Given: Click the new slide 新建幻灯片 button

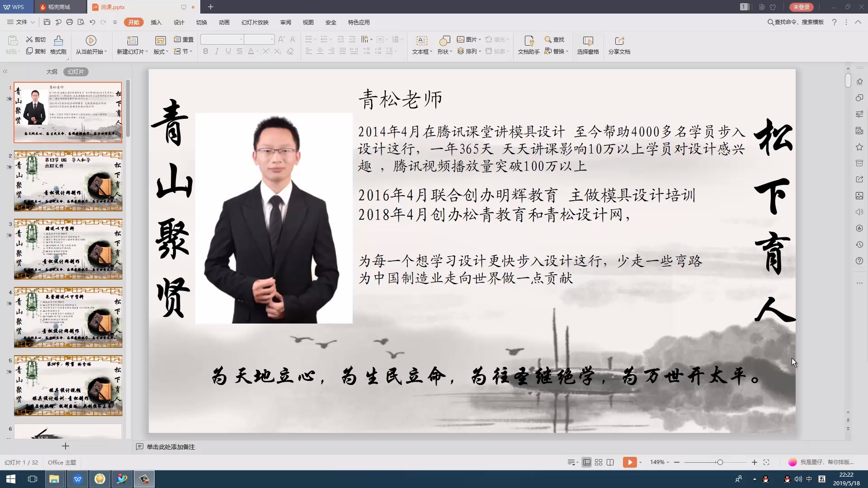Looking at the screenshot, I should pos(132,45).
